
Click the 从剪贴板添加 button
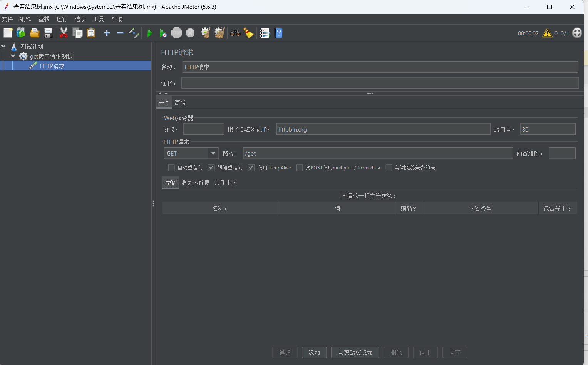[355, 353]
